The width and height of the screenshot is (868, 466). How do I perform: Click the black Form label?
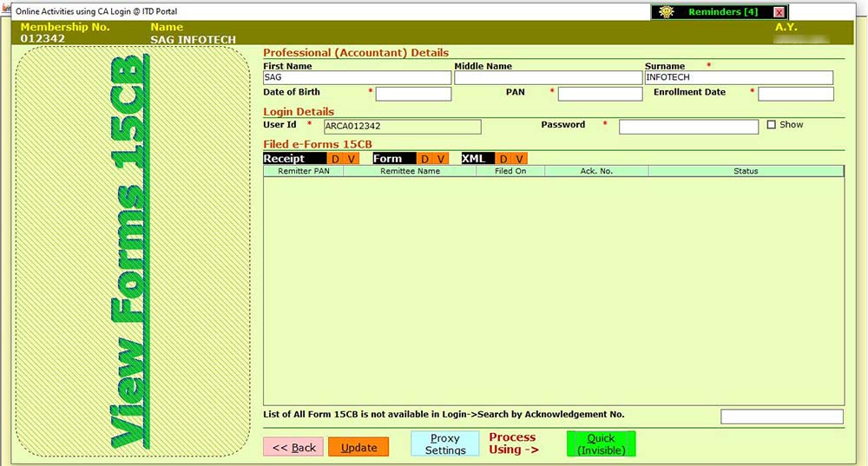coord(394,159)
